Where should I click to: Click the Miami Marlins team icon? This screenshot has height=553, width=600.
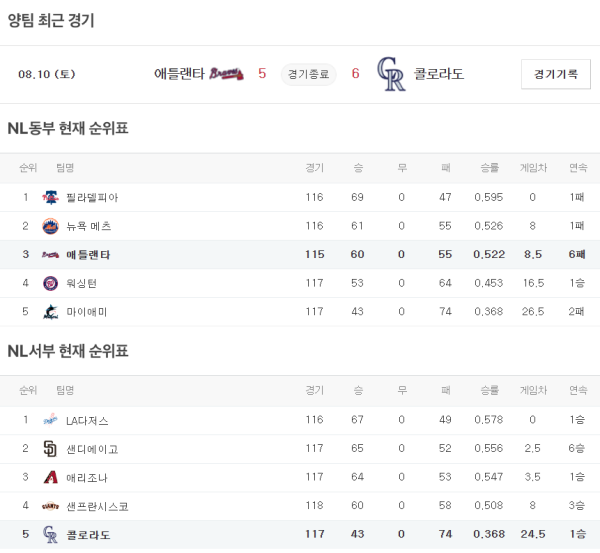pyautogui.click(x=50, y=312)
